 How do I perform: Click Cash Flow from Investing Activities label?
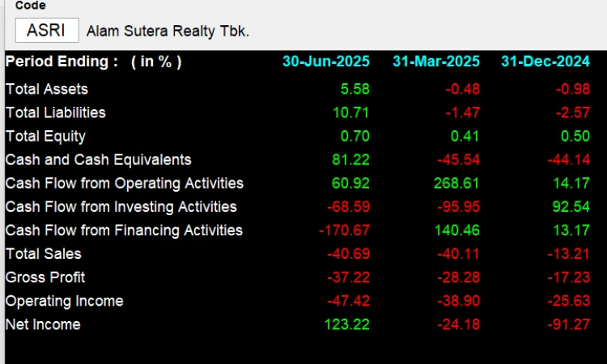[x=121, y=207]
